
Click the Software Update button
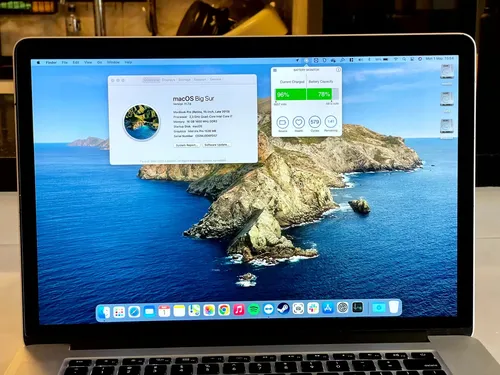click(216, 145)
